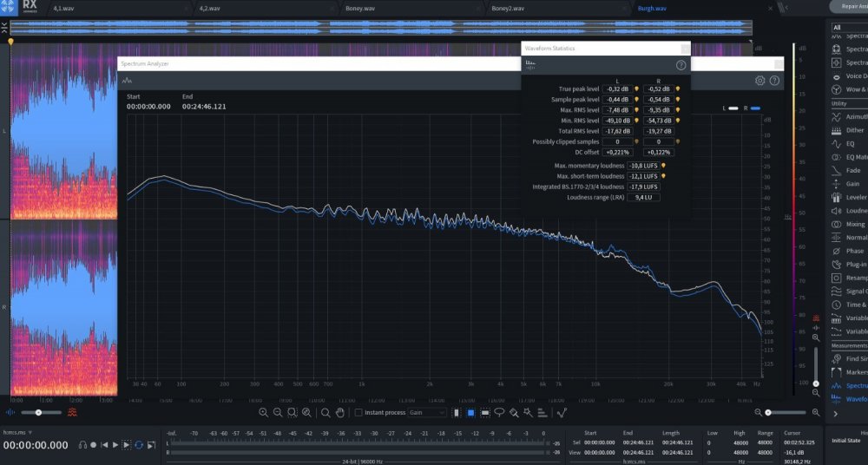Image resolution: width=868 pixels, height=465 pixels.
Task: Select the Magic Wand tool
Action: (x=528, y=412)
